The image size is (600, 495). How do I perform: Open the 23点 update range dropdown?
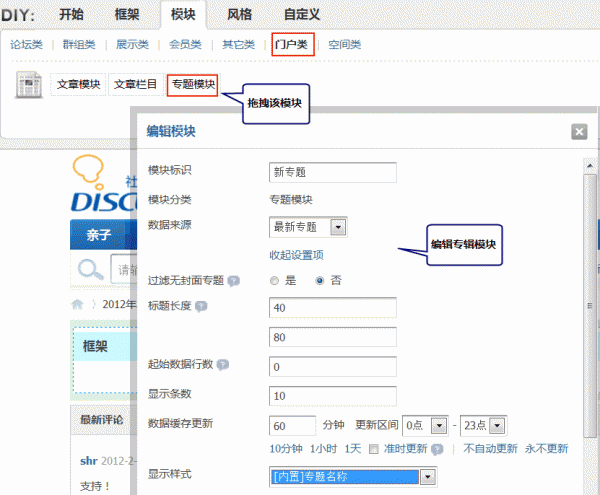(484, 425)
